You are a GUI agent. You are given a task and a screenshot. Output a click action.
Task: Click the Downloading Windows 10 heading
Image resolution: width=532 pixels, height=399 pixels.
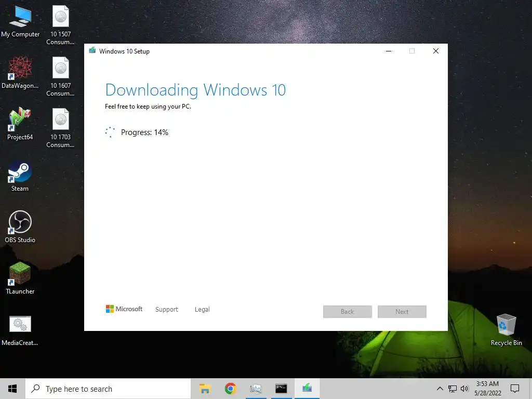point(195,90)
